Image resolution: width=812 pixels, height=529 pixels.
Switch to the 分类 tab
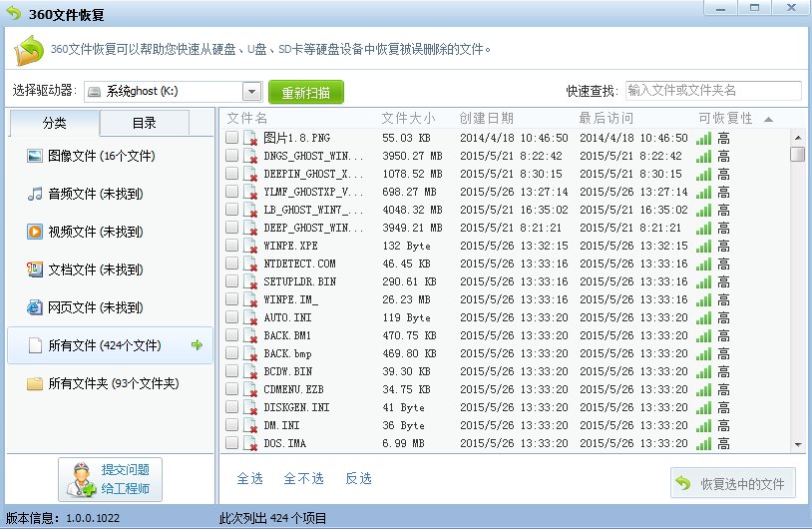tap(55, 123)
